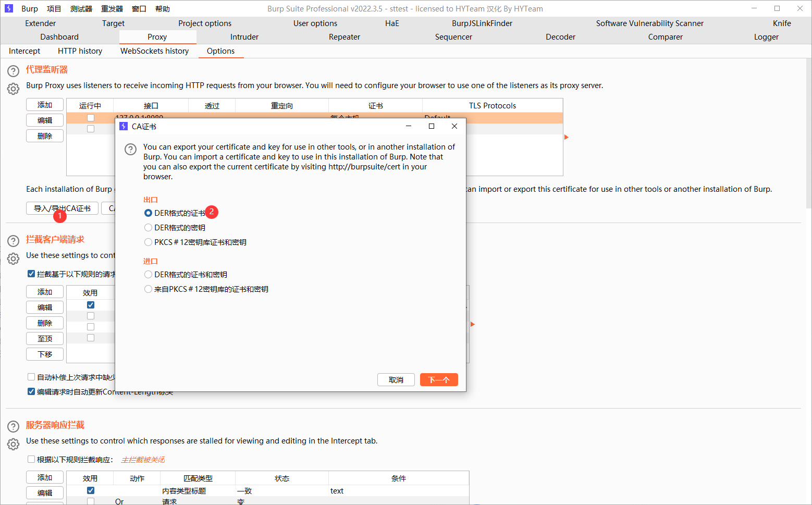812x505 pixels.
Task: Switch to the Extender tab
Action: click(x=41, y=23)
